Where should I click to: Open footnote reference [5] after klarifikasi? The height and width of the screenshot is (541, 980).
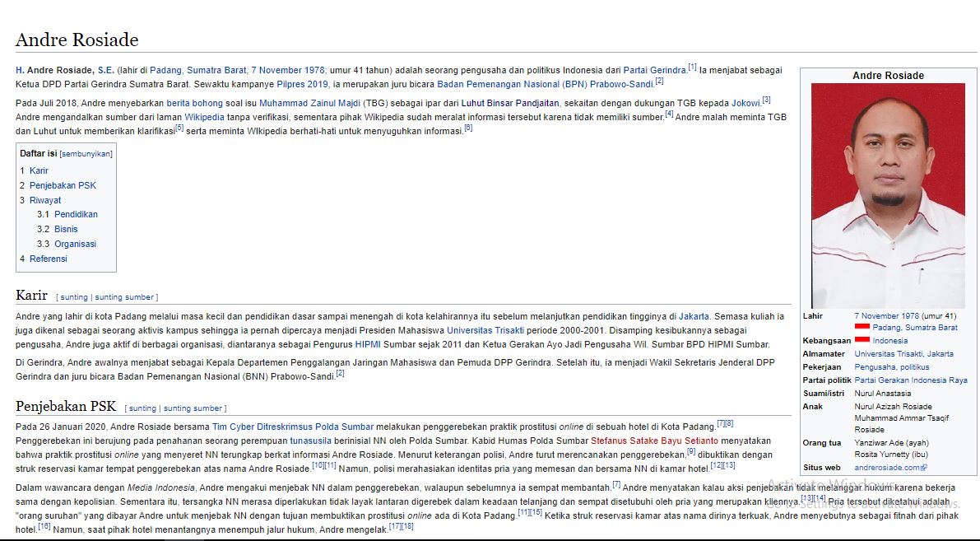[x=179, y=128]
